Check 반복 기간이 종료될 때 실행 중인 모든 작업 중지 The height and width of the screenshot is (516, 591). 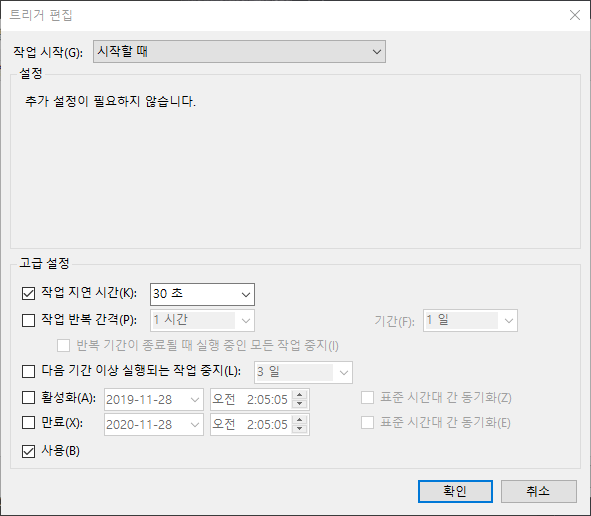[x=63, y=345]
